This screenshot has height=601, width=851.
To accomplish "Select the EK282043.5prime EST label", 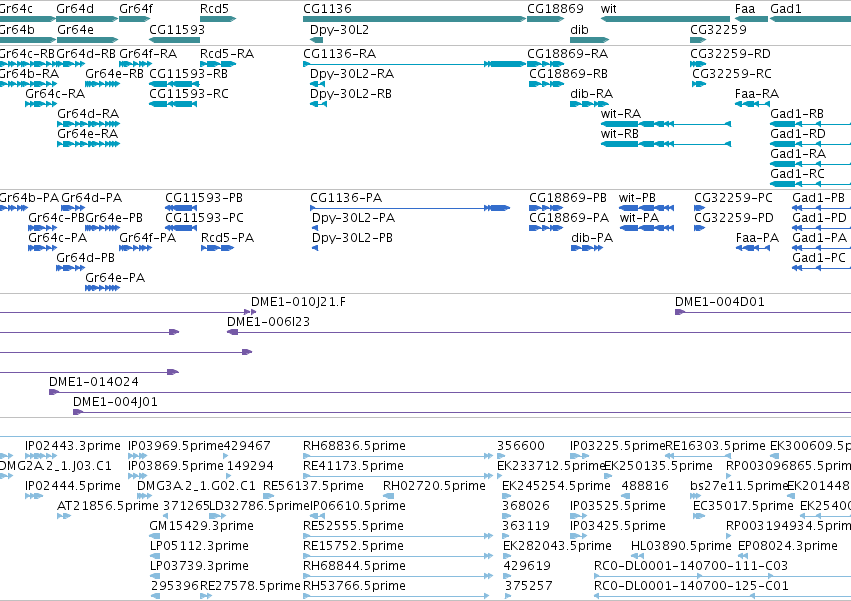I will click(x=557, y=545).
